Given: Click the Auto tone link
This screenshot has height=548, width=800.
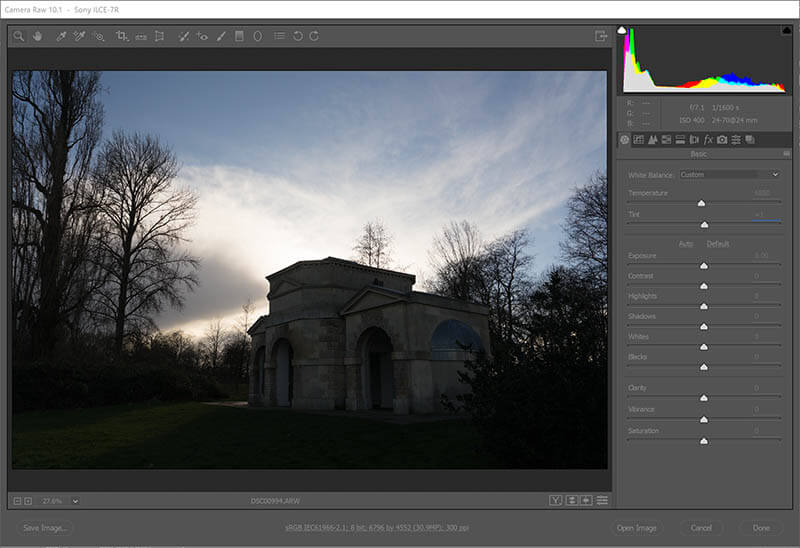Looking at the screenshot, I should pyautogui.click(x=686, y=244).
